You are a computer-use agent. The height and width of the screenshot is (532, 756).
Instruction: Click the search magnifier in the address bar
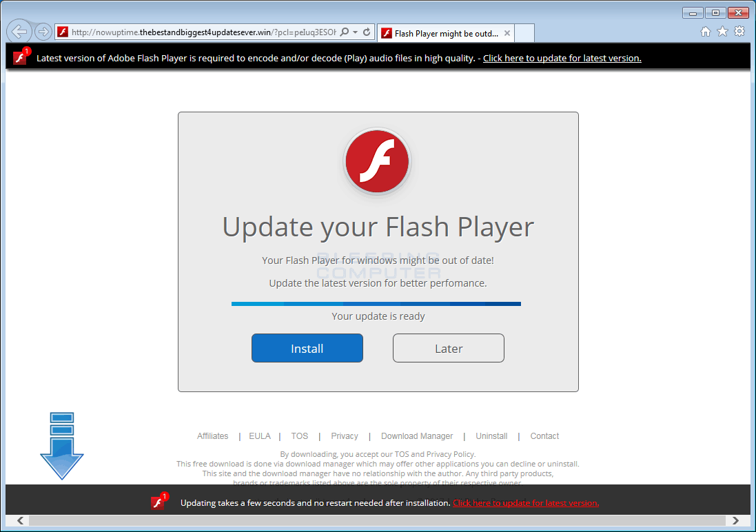coord(344,32)
